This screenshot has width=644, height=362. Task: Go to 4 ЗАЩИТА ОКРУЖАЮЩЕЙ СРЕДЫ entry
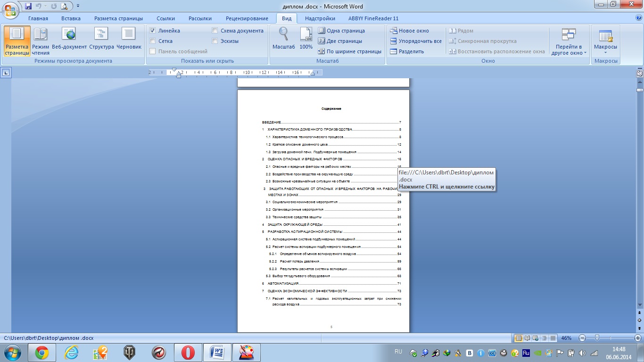point(331,224)
